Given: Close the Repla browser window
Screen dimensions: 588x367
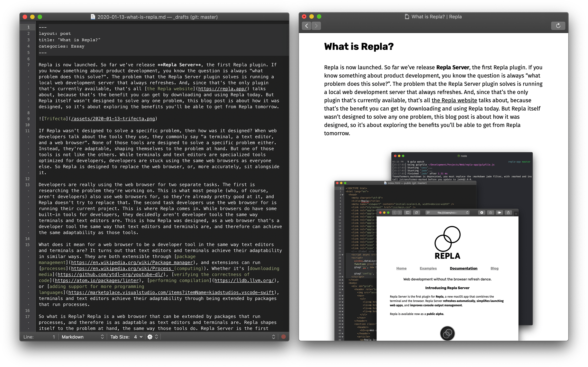Looking at the screenshot, I should click(x=304, y=17).
